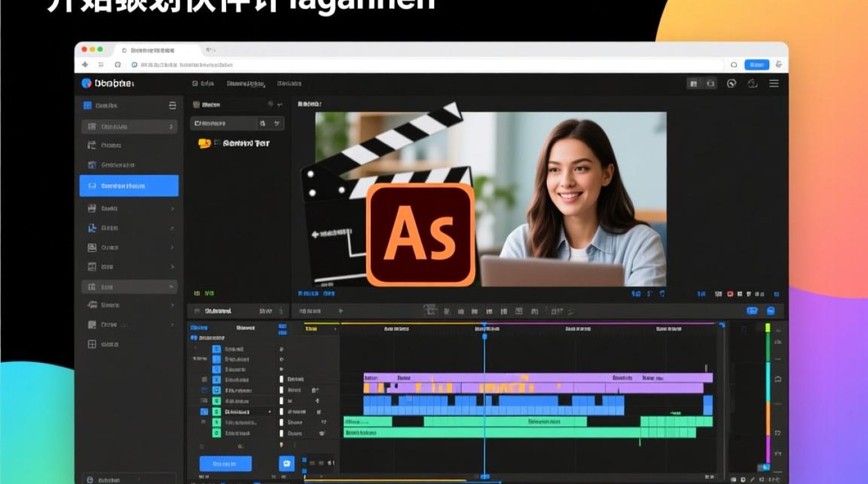The width and height of the screenshot is (868, 484).
Task: Select the long purple clip on the timeline
Action: coord(538,378)
